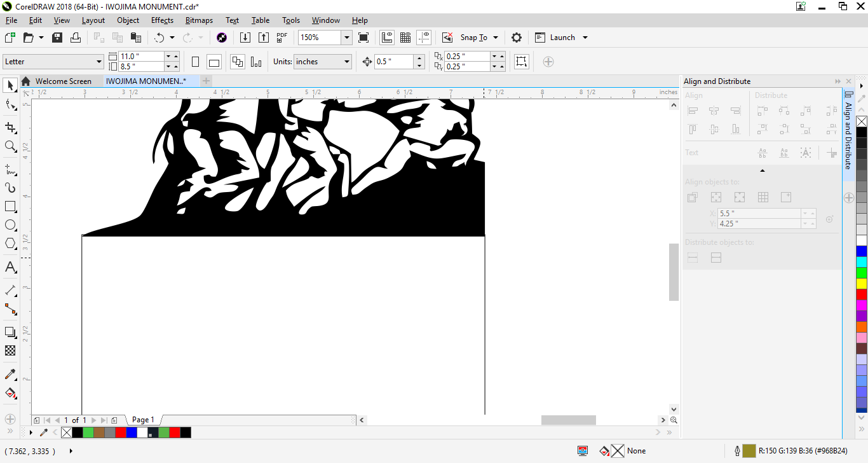The image size is (868, 463).
Task: Choose the Crop tool
Action: click(x=11, y=127)
